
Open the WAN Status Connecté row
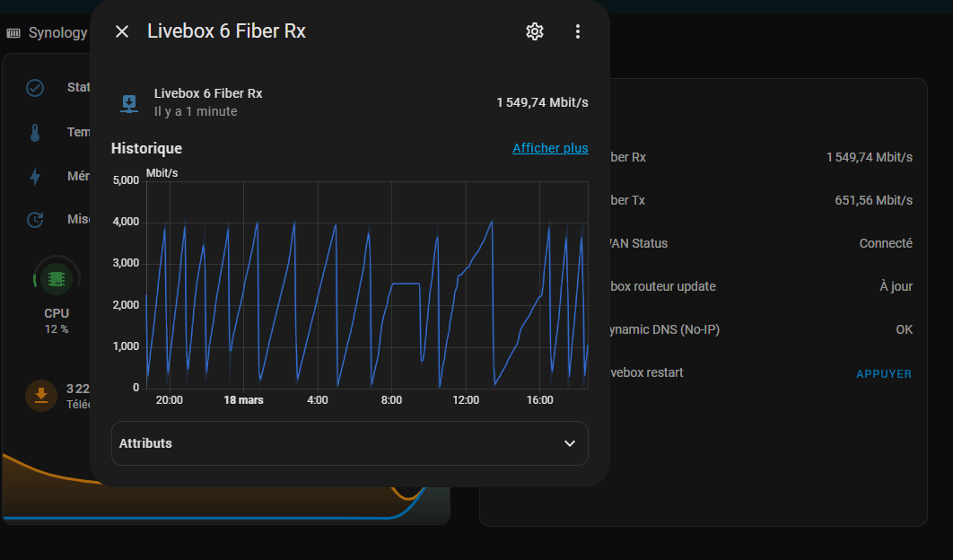click(760, 244)
